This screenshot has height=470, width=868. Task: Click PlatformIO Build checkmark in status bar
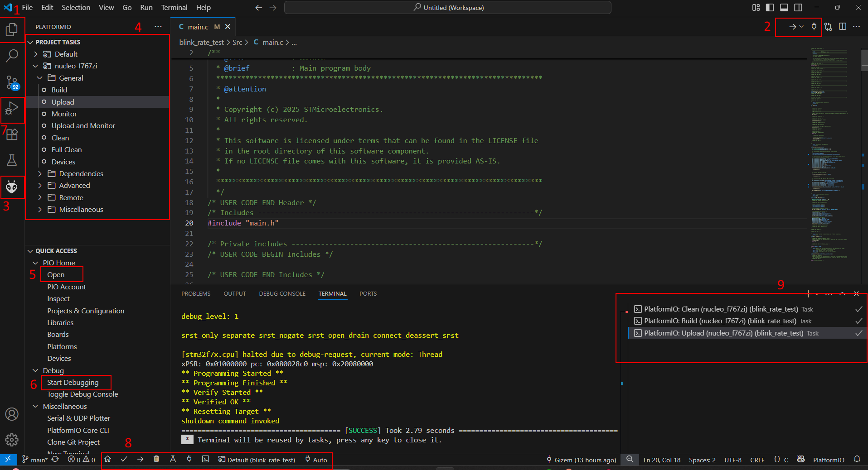(124, 459)
